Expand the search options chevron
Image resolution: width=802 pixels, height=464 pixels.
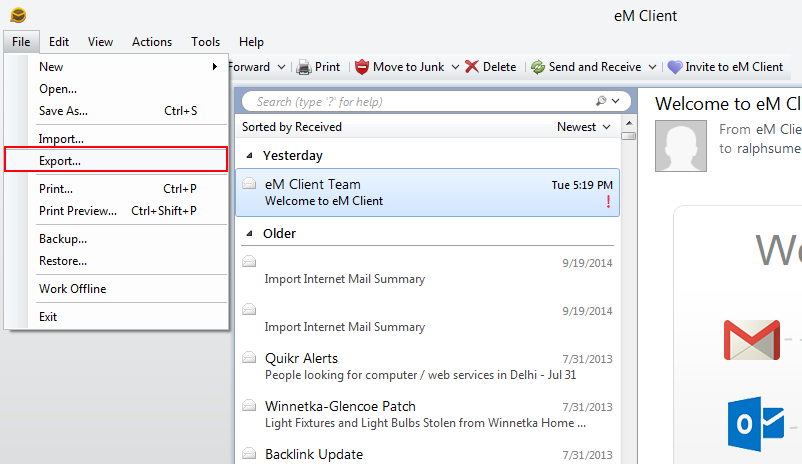616,101
